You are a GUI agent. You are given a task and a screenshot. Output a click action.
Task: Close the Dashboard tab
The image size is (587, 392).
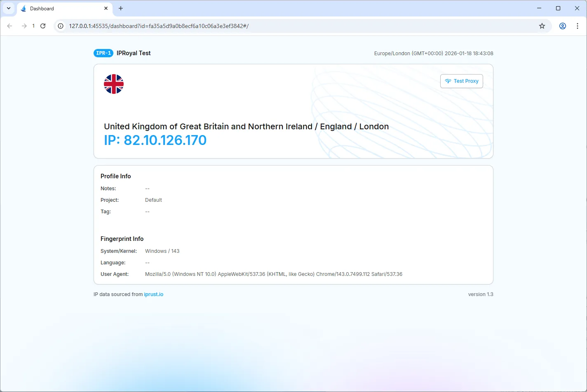[106, 8]
